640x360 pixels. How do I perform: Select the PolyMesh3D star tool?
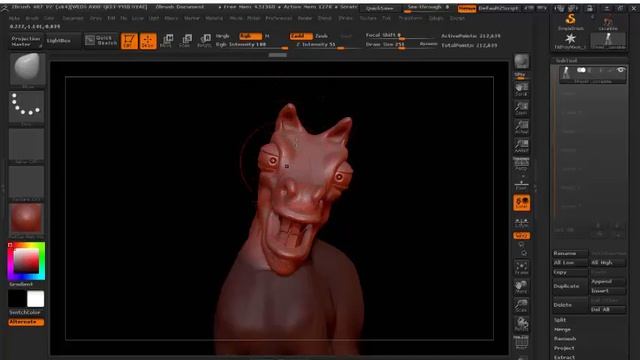pos(570,41)
